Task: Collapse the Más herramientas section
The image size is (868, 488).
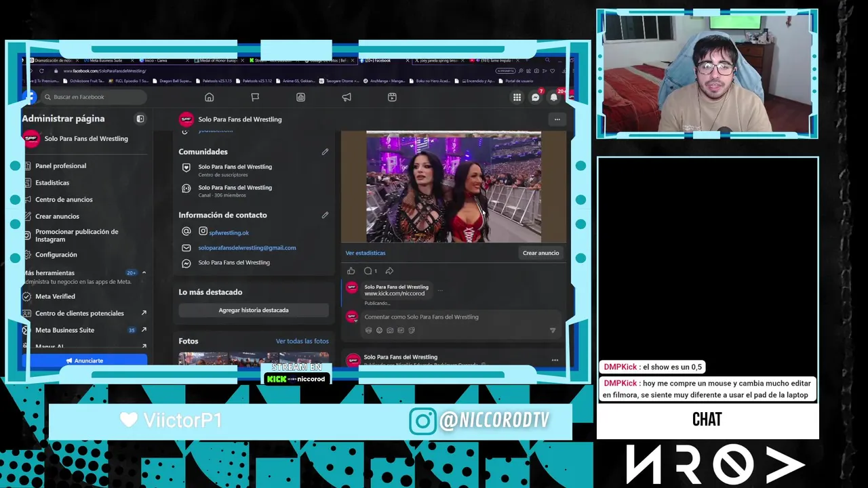Action: coord(144,272)
